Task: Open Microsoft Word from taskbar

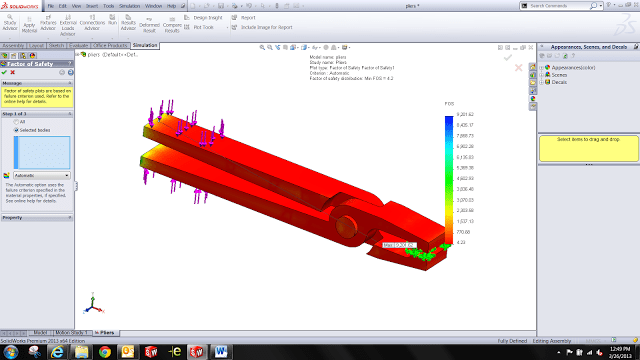Action: point(221,352)
